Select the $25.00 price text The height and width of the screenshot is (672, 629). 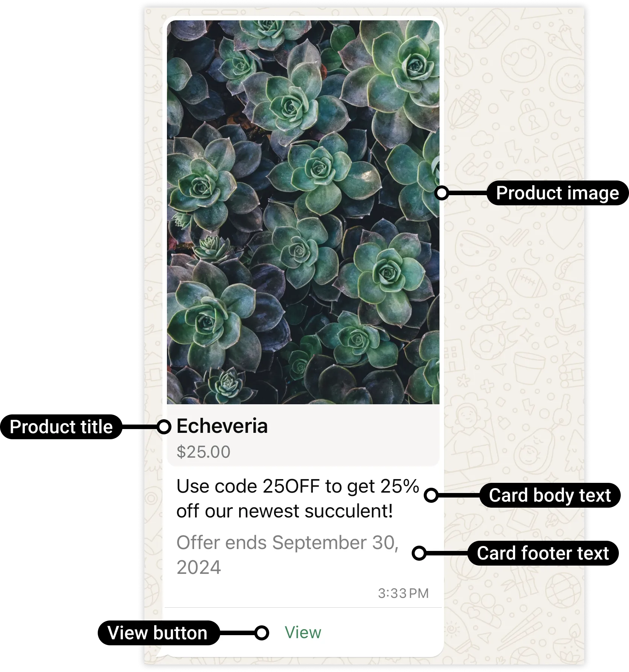tap(203, 452)
